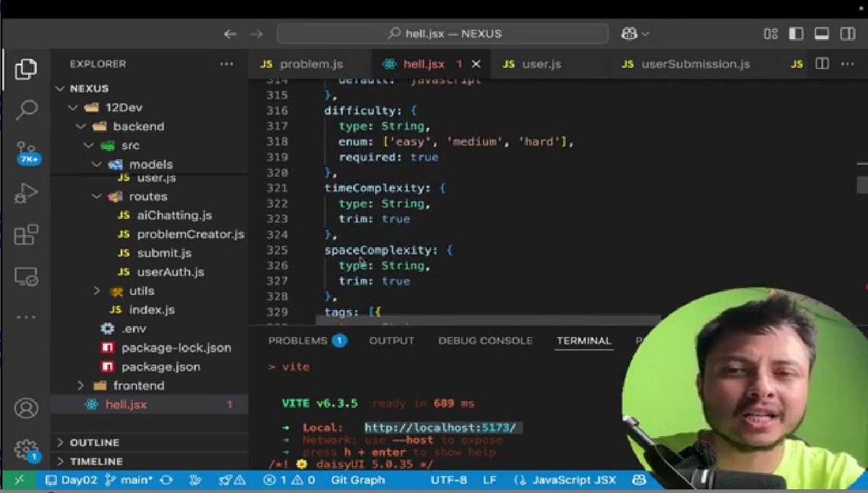This screenshot has height=493, width=868.
Task: Open the Search view in activity bar
Action: click(26, 110)
